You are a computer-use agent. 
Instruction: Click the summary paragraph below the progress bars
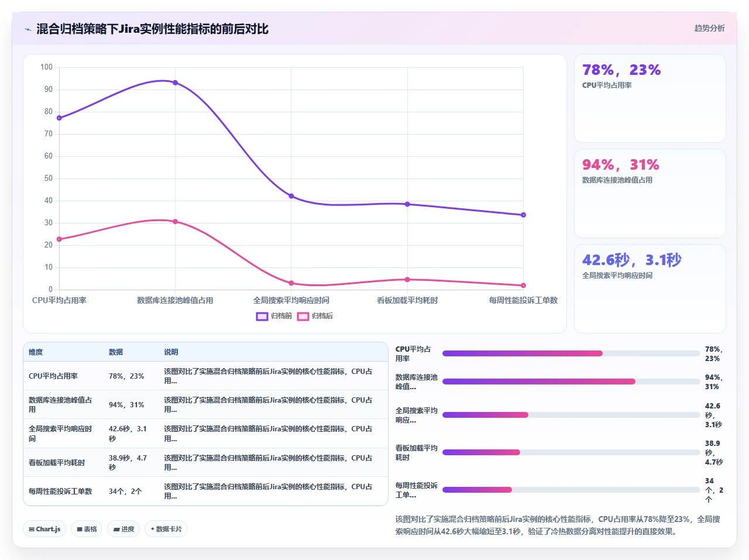coord(558,525)
